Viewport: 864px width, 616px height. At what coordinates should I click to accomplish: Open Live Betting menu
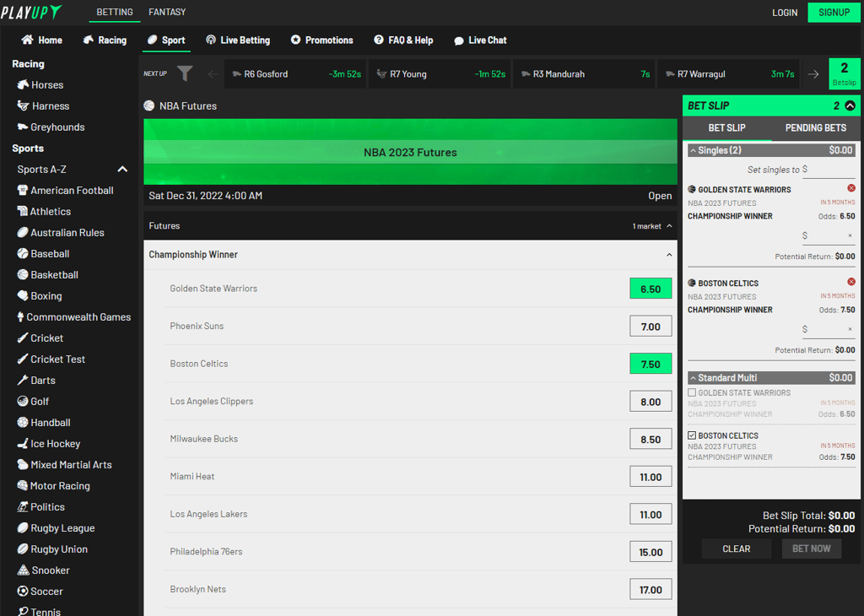click(238, 41)
